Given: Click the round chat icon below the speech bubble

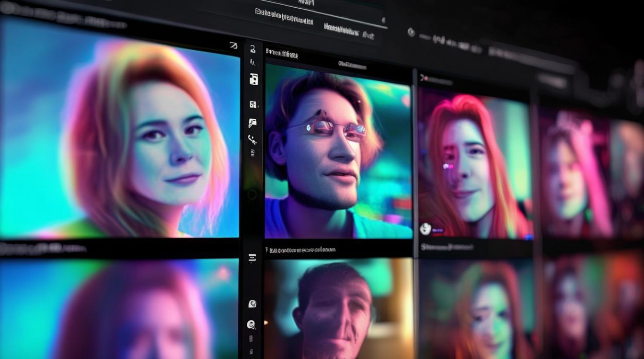Looking at the screenshot, I should click(x=251, y=325).
